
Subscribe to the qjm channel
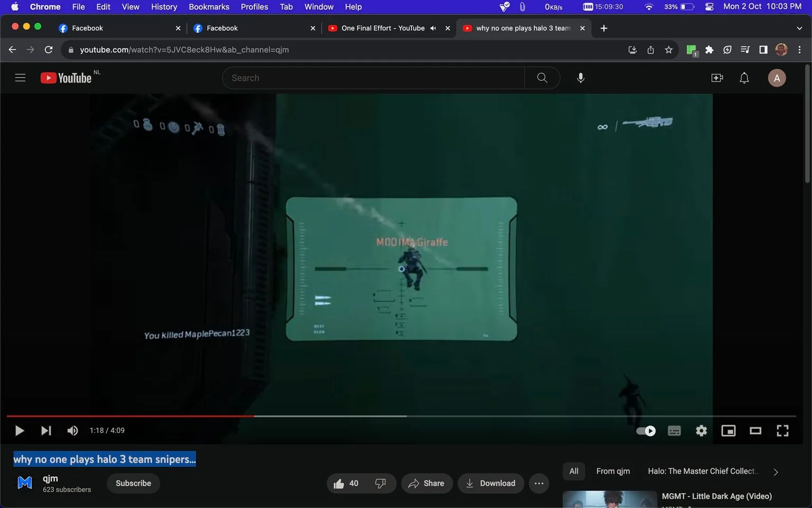133,483
